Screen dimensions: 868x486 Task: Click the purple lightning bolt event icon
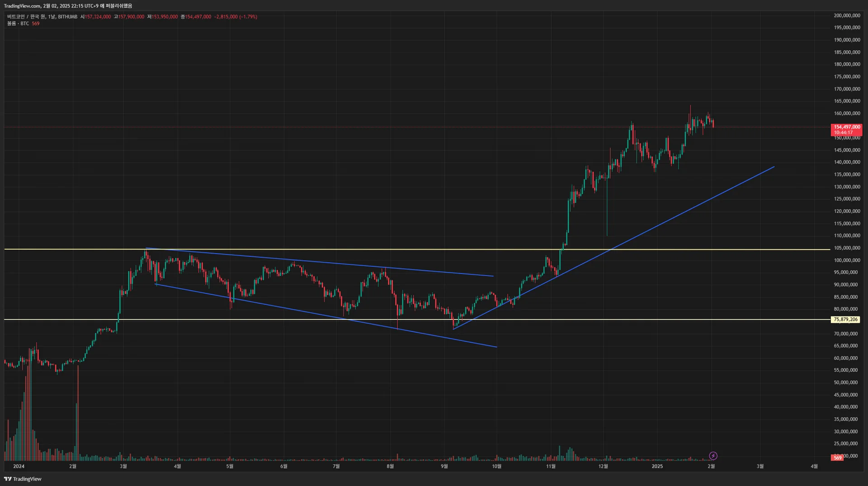tap(713, 456)
